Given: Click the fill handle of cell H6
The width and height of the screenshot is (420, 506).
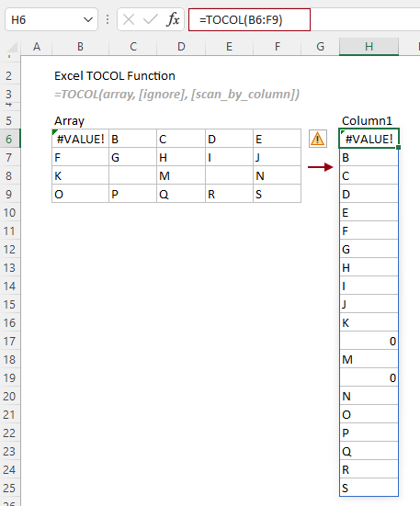Looking at the screenshot, I should [x=398, y=148].
